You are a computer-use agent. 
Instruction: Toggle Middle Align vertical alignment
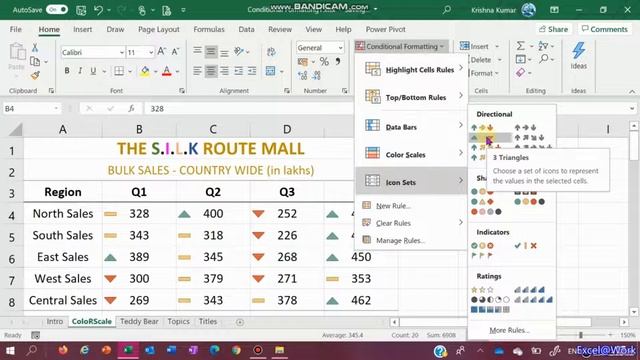point(211,51)
